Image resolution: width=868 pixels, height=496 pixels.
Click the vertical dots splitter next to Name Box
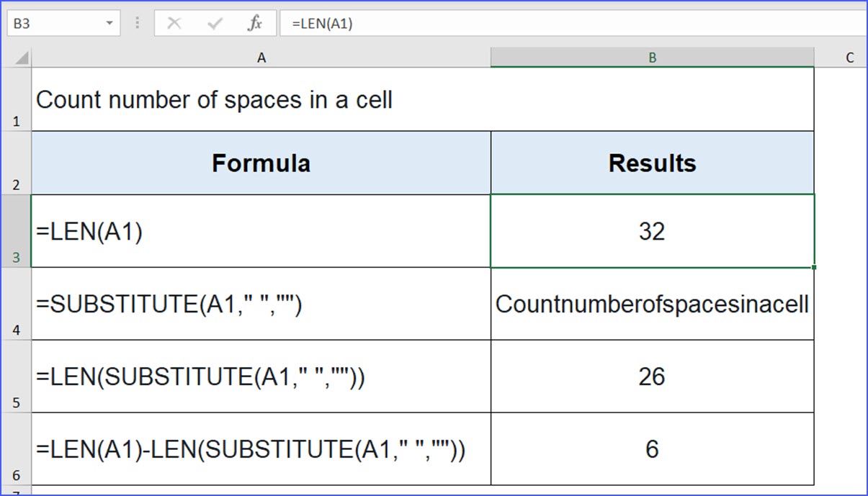coord(136,22)
